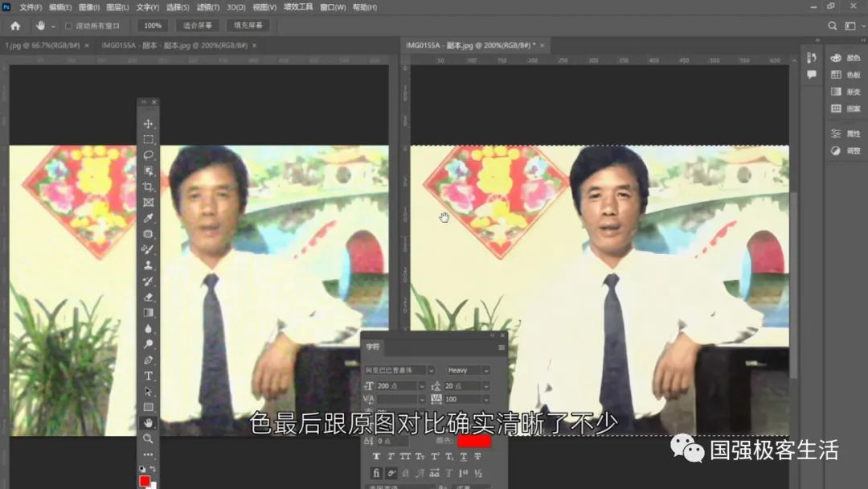Select the Lasso tool
This screenshot has width=868, height=489.
pos(148,155)
